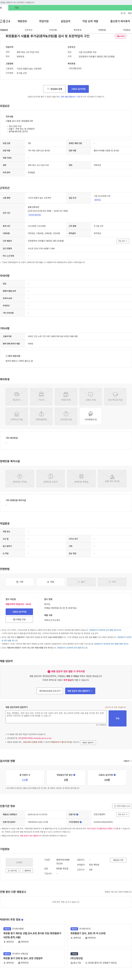Select the 직원대출제도 icon

point(41,416)
